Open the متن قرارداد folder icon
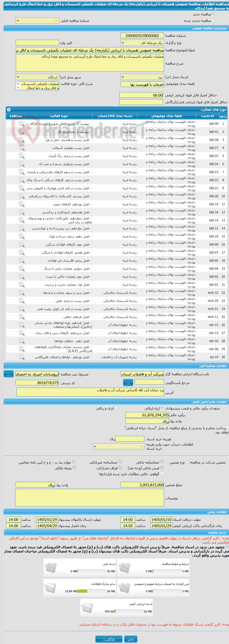 pyautogui.click(x=124, y=588)
